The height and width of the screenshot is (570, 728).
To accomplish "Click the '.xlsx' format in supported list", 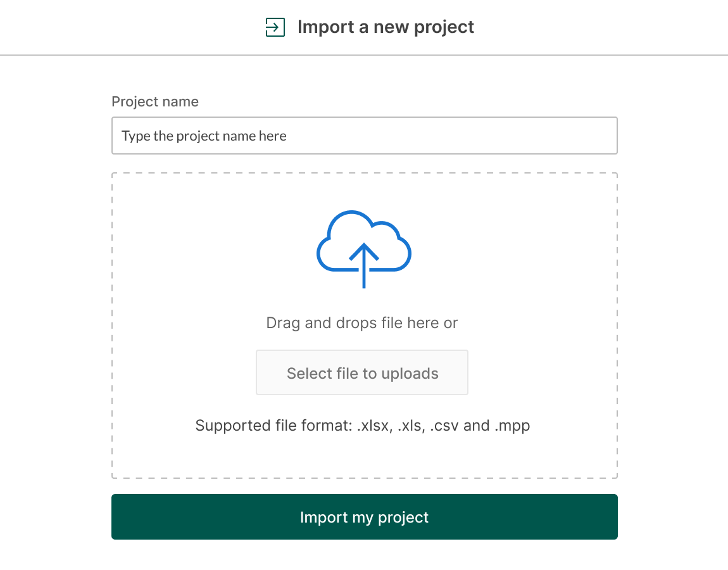I will tap(373, 426).
